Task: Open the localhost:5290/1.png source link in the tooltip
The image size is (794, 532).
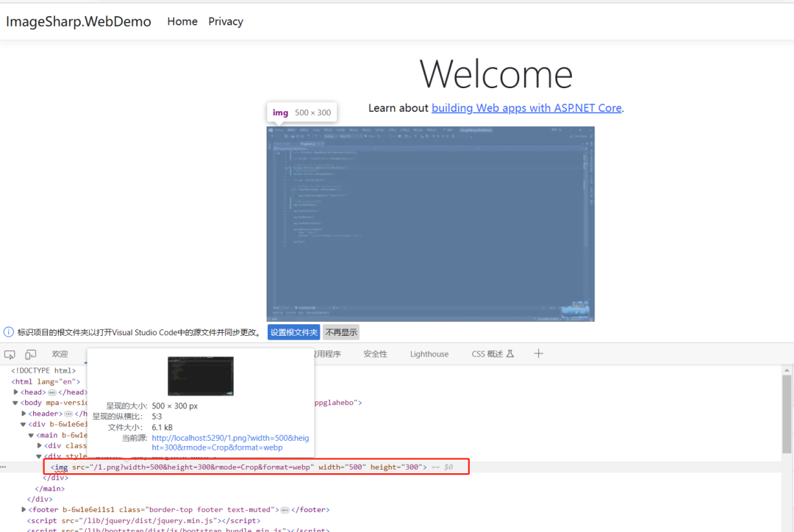Action: (x=230, y=443)
